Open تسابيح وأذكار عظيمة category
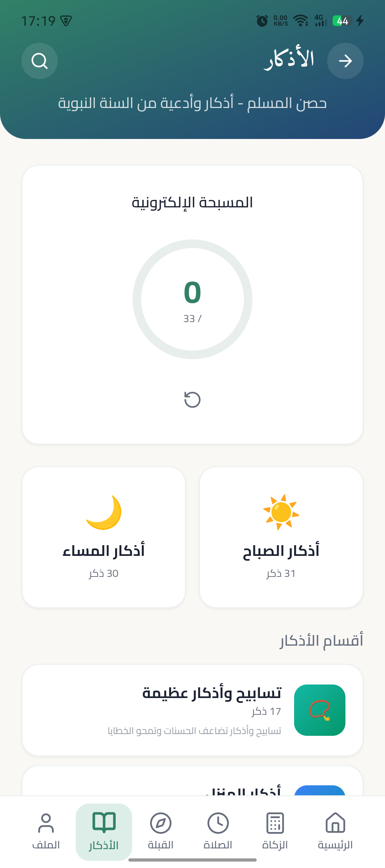 (x=192, y=710)
